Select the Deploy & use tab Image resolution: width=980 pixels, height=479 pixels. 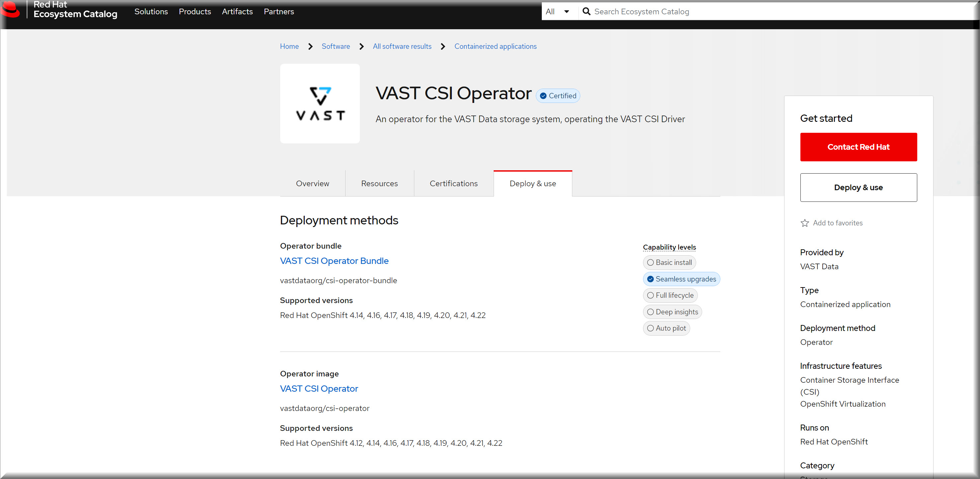(x=532, y=184)
